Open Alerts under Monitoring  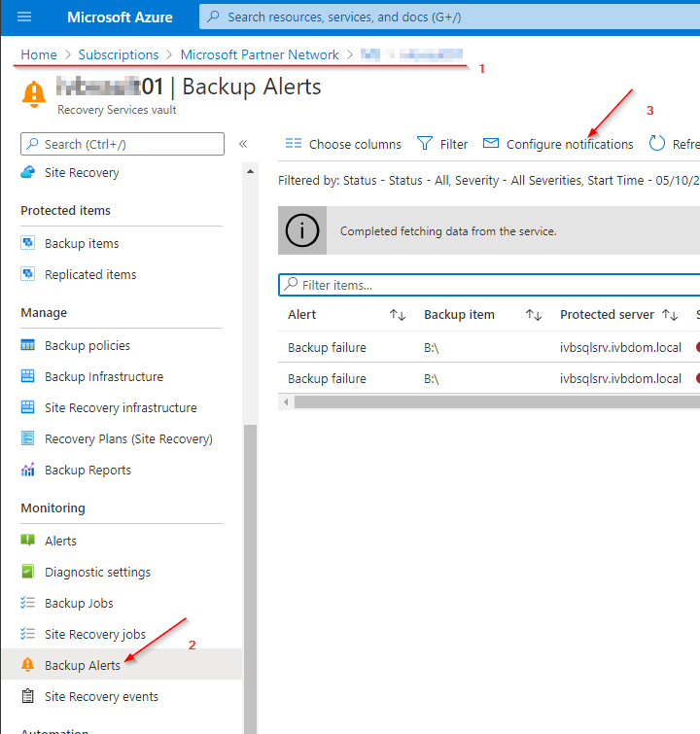click(x=60, y=541)
